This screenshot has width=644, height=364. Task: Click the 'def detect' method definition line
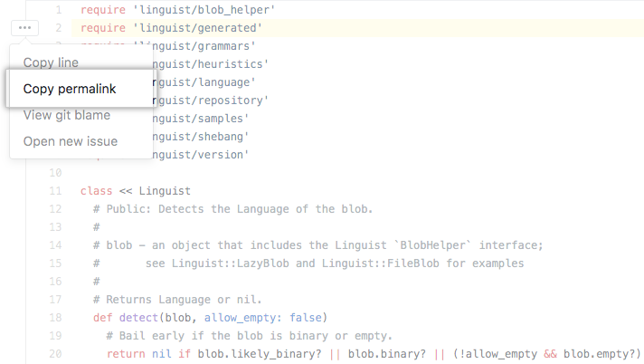tap(210, 318)
